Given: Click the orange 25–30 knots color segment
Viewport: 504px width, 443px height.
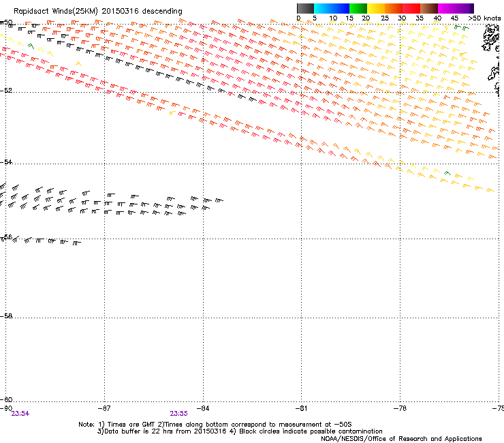Looking at the screenshot, I should (x=394, y=8).
